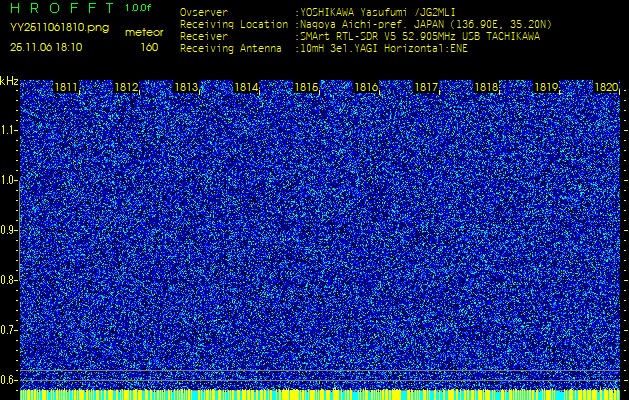Image resolution: width=629 pixels, height=400 pixels.
Task: Select the 1817 time marker
Action: point(426,88)
